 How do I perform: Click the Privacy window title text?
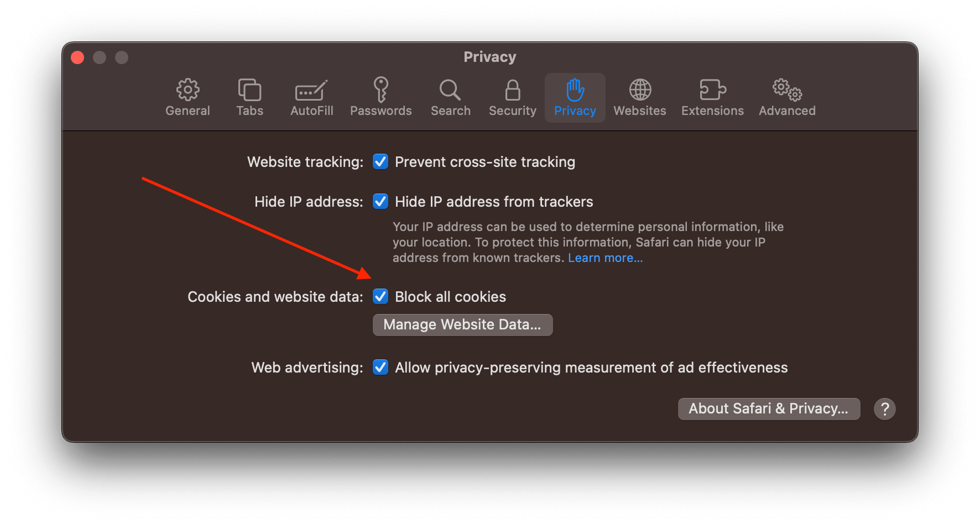pos(490,57)
